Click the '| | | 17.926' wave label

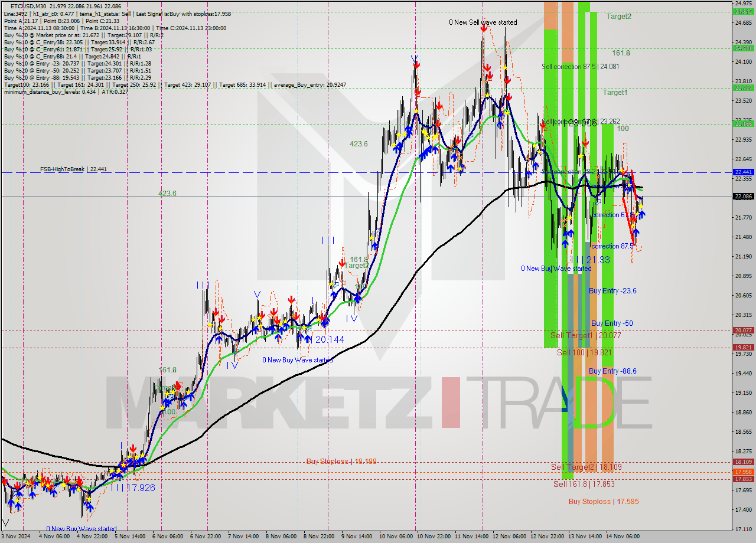[x=132, y=488]
